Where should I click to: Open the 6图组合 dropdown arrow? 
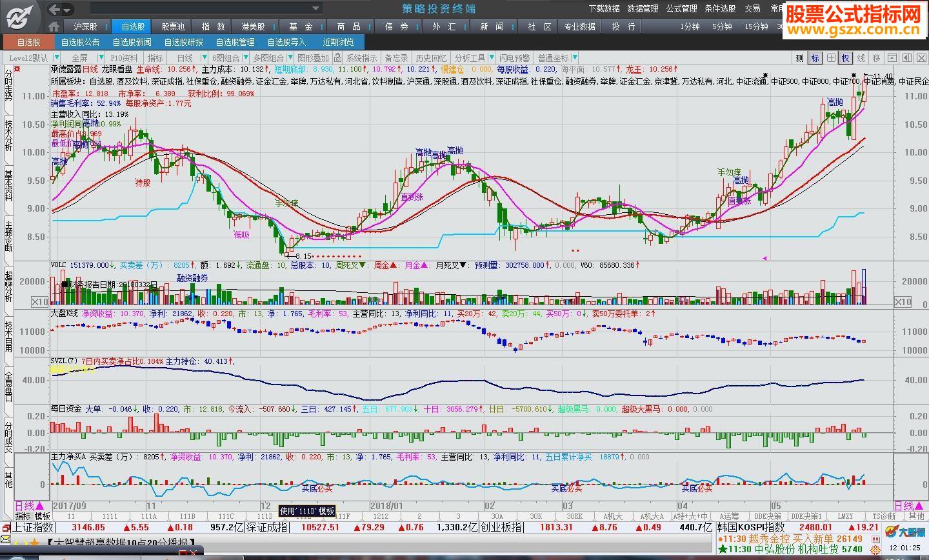246,58
